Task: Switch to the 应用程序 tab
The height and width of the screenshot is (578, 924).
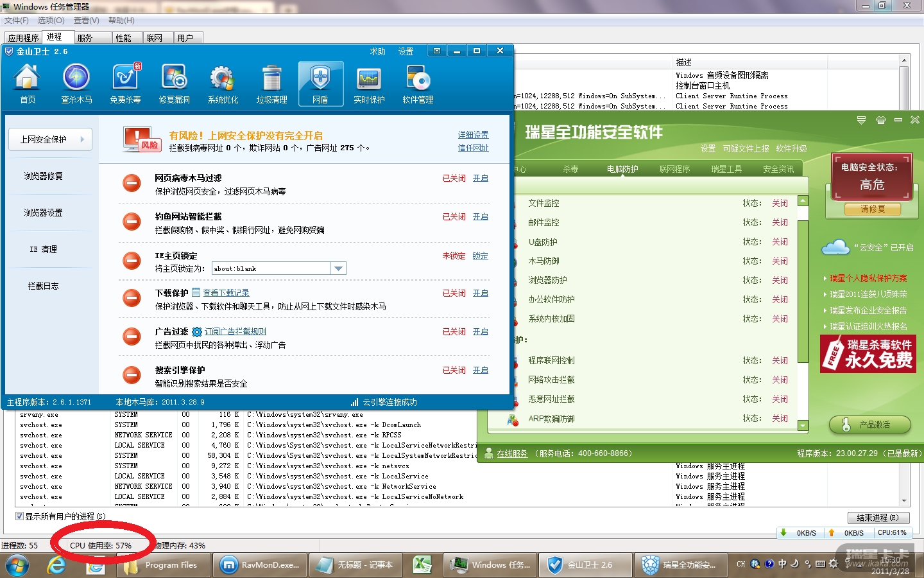Action: 24,38
